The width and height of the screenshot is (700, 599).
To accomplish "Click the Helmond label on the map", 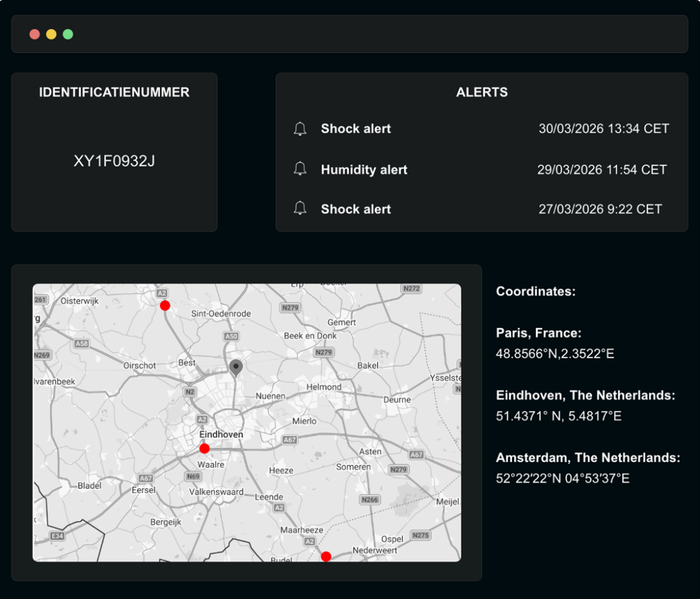I will (324, 387).
